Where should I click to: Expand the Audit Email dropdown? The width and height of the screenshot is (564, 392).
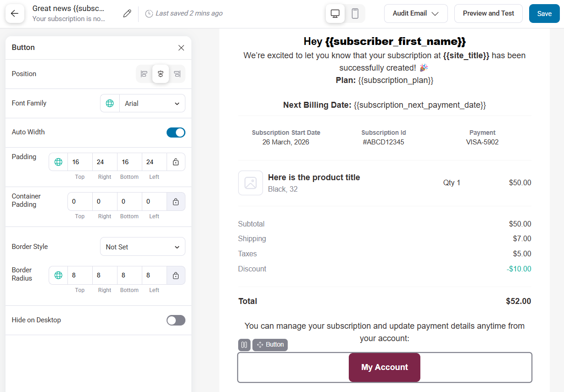(x=416, y=13)
